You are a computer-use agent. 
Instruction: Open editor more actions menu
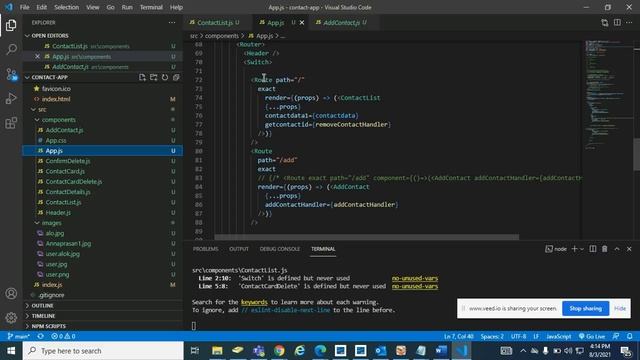click(x=629, y=22)
